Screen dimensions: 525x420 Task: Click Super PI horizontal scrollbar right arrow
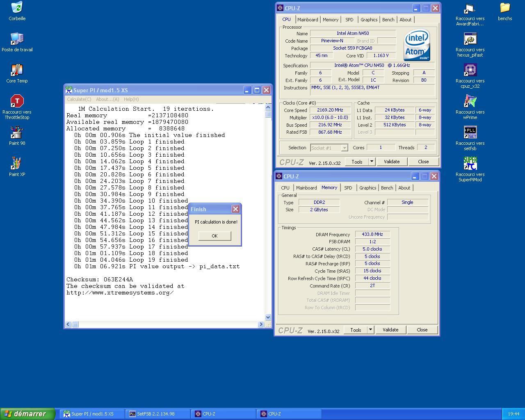pos(261,324)
